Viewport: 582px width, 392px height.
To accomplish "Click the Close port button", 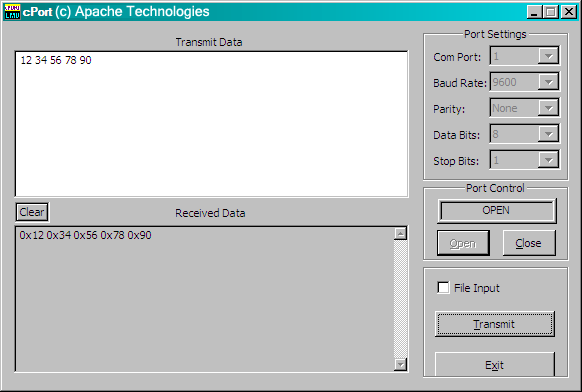I will [x=529, y=243].
